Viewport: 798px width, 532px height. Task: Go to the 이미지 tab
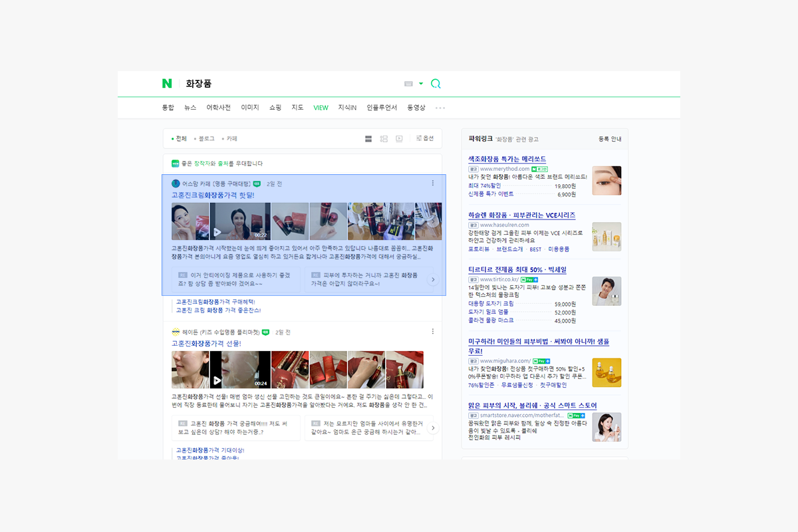(250, 108)
